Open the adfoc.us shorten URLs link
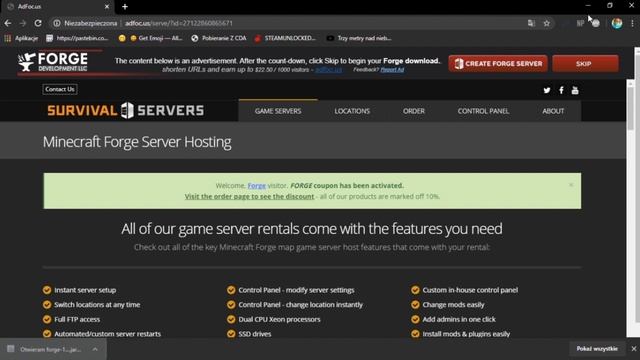This screenshot has width=640, height=360. click(x=329, y=70)
